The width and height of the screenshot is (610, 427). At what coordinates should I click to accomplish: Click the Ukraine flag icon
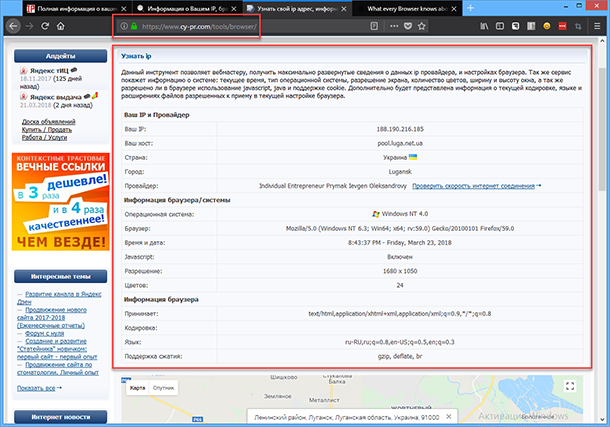coord(413,157)
